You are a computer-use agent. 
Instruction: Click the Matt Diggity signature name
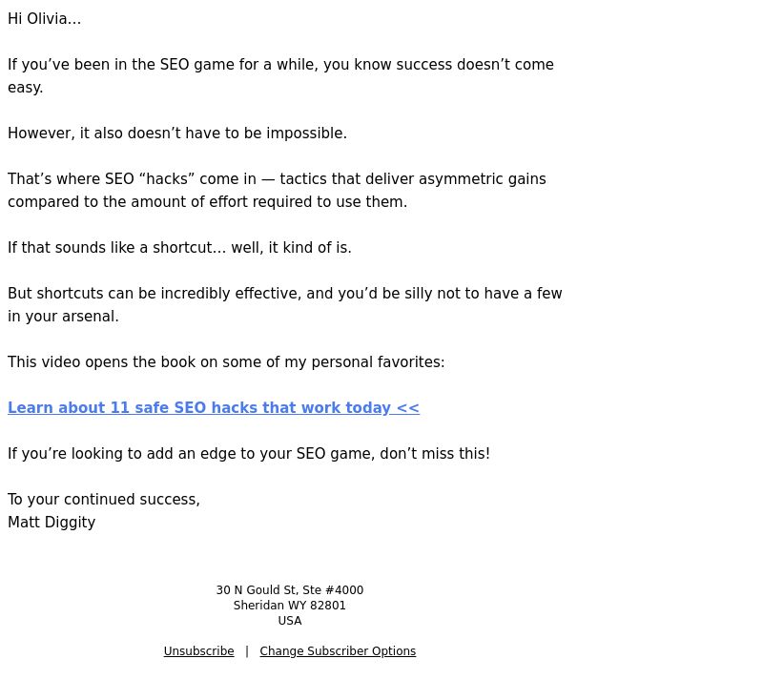pyautogui.click(x=52, y=523)
